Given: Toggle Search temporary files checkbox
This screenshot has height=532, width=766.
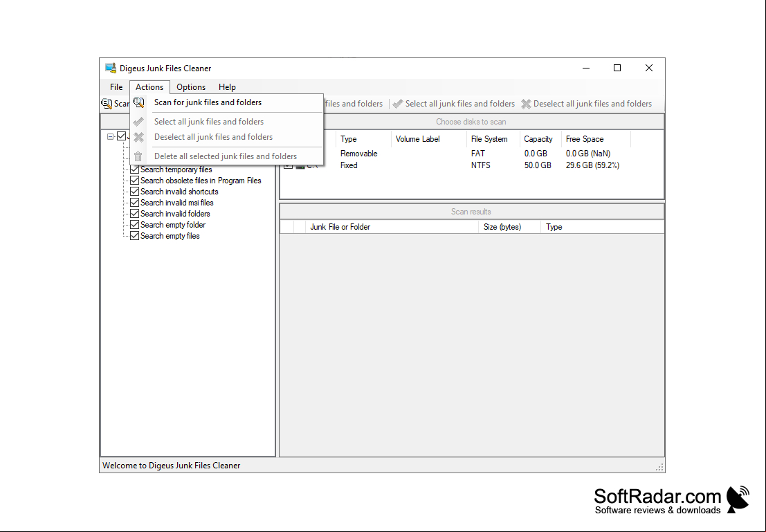Looking at the screenshot, I should click(135, 169).
